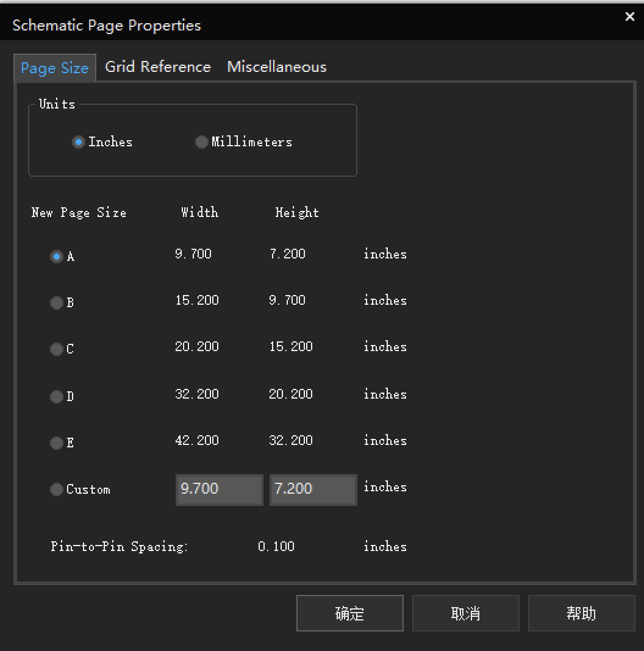Open the Miscellaneous tab

coord(277,67)
